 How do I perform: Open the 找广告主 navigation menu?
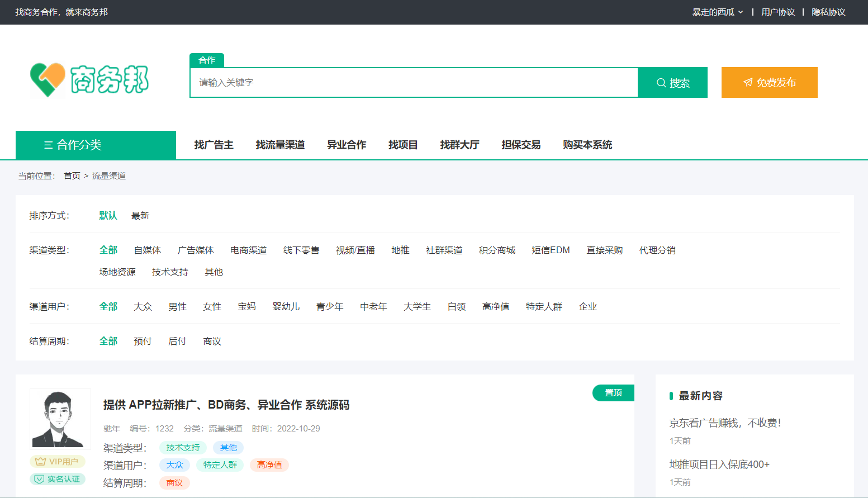pos(214,144)
